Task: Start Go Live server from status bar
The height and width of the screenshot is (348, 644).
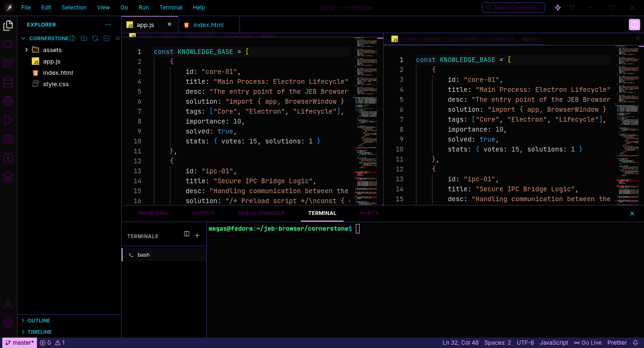Action: pos(588,343)
